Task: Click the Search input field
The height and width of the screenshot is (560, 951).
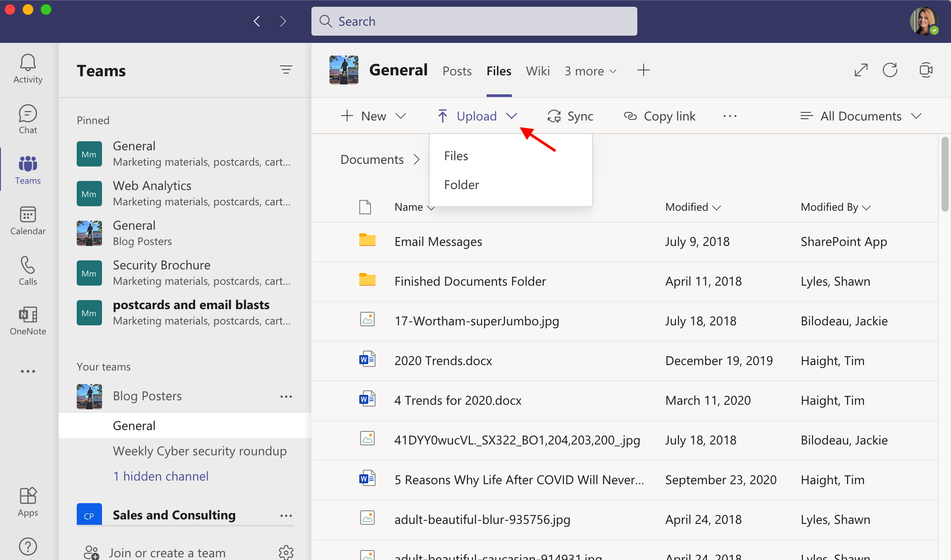Action: 474,21
